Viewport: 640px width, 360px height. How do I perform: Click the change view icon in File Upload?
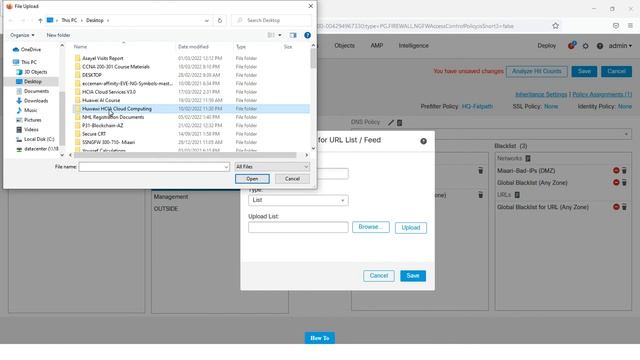(271, 35)
